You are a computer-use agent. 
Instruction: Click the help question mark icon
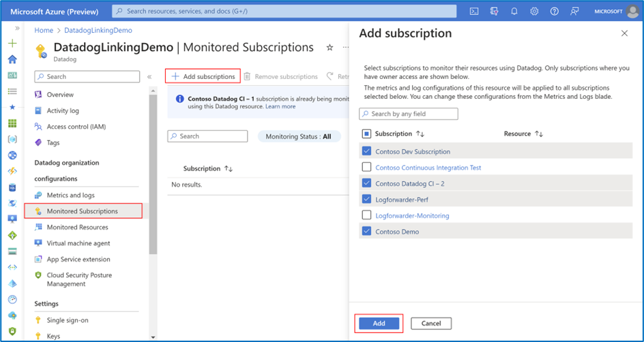click(555, 12)
